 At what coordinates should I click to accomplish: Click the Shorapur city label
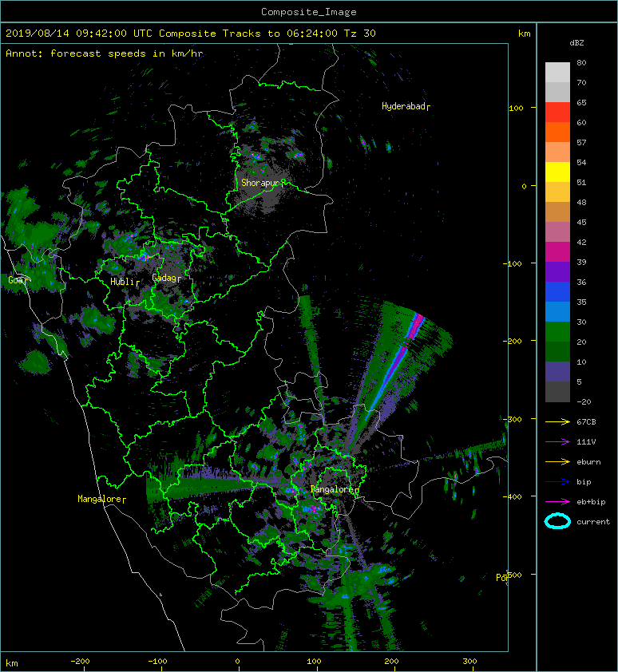pyautogui.click(x=263, y=183)
